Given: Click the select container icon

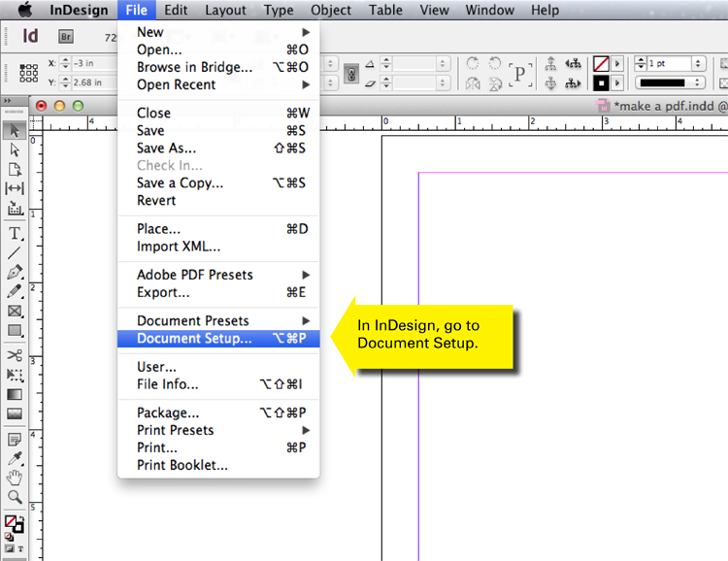Looking at the screenshot, I should pyautogui.click(x=550, y=63).
